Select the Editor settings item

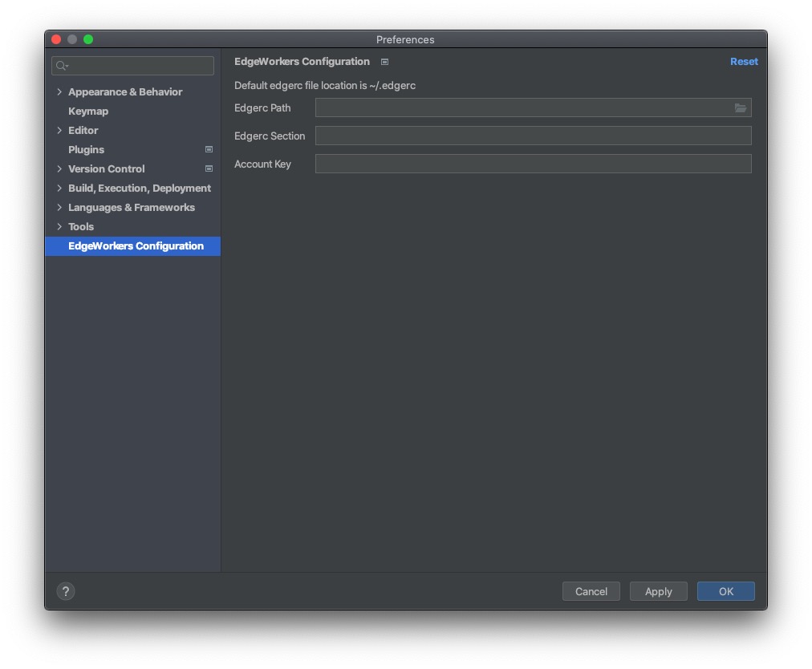[x=83, y=131]
